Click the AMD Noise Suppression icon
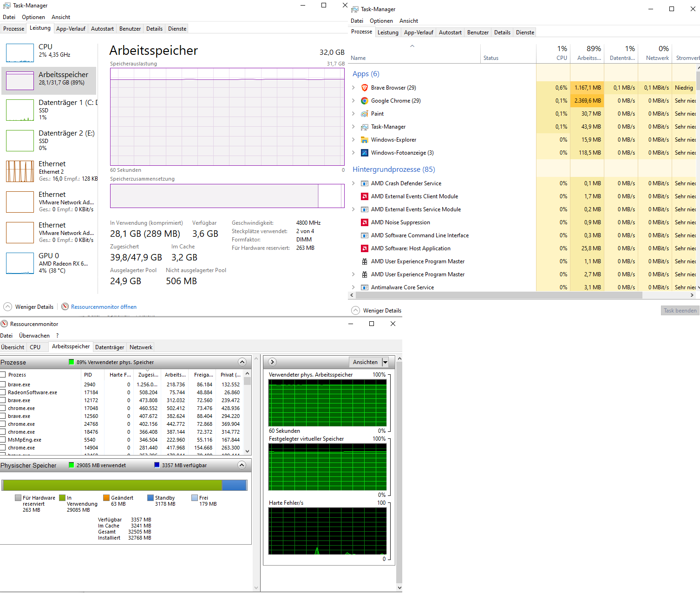The image size is (700, 599). [x=365, y=222]
